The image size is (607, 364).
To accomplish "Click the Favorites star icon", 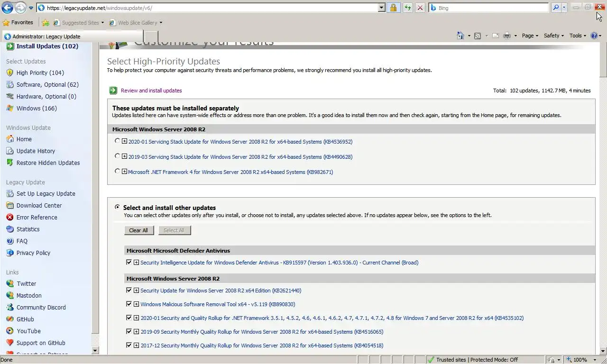I will pos(6,22).
